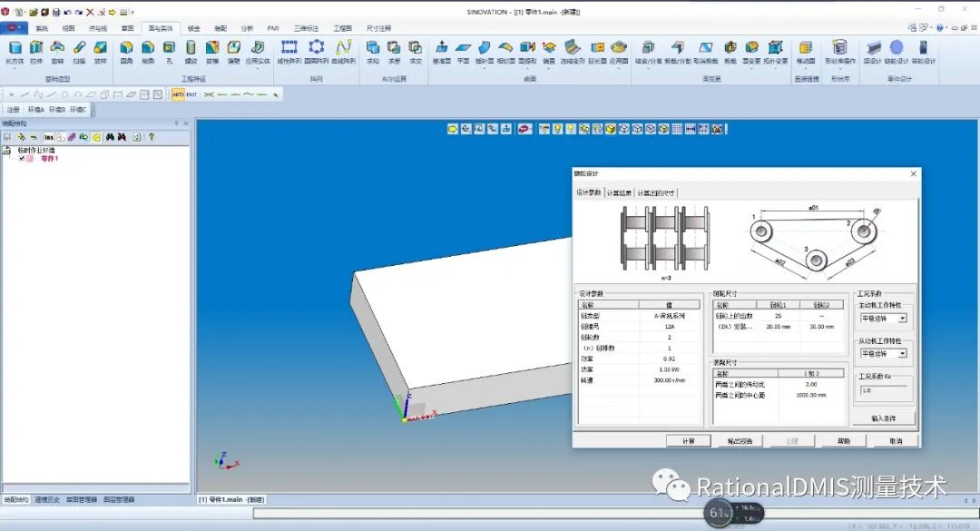Run the 求交 boolean intersect
Viewport: 980px width, 531px height.
416,52
